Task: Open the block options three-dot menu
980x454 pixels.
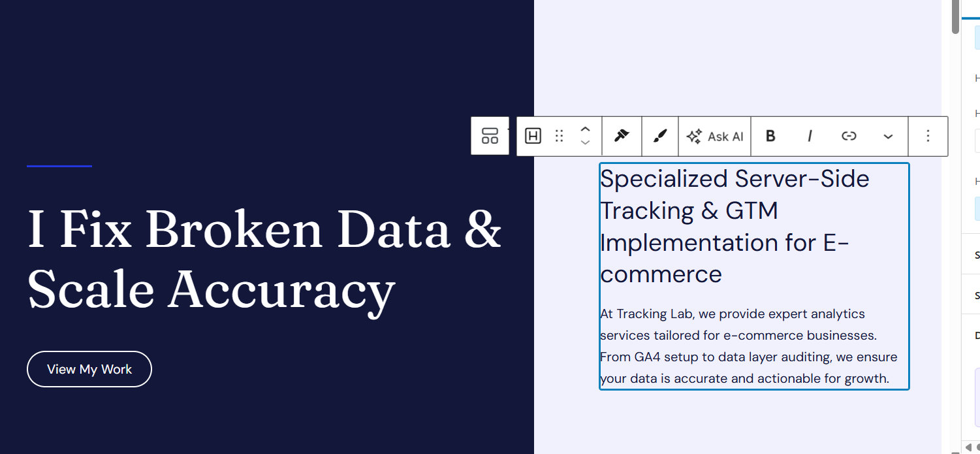Action: tap(928, 136)
